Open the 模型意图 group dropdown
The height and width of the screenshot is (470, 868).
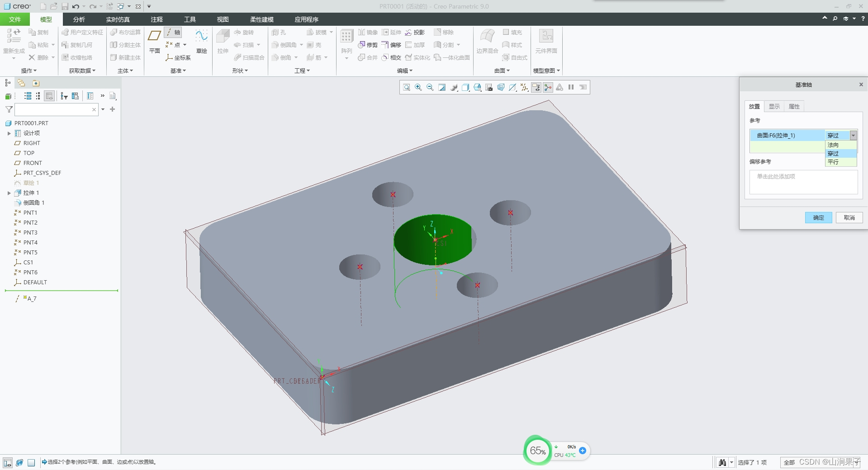pyautogui.click(x=546, y=70)
